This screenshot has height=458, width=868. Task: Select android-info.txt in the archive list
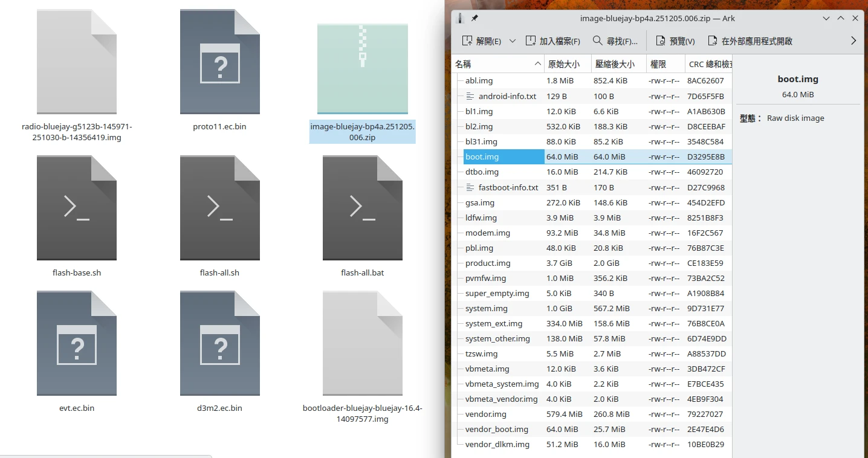pyautogui.click(x=507, y=96)
